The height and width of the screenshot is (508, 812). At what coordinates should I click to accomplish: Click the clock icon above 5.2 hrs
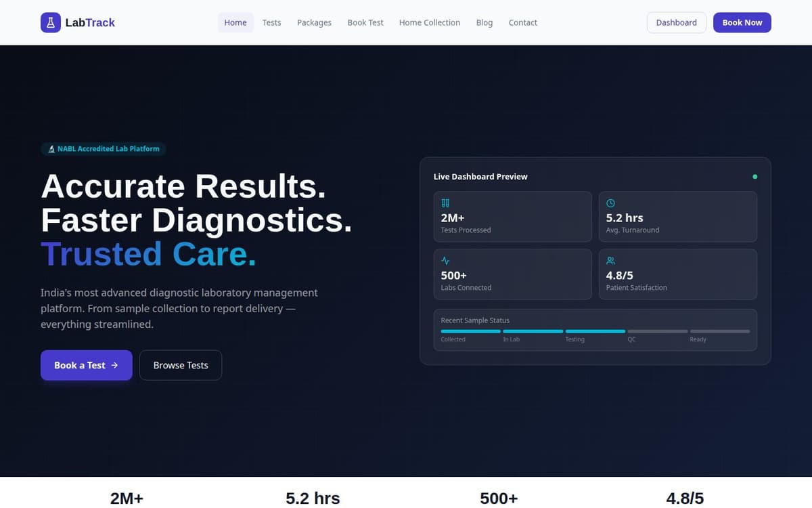(610, 203)
